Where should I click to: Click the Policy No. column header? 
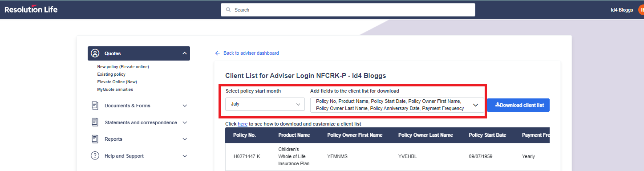pos(244,135)
